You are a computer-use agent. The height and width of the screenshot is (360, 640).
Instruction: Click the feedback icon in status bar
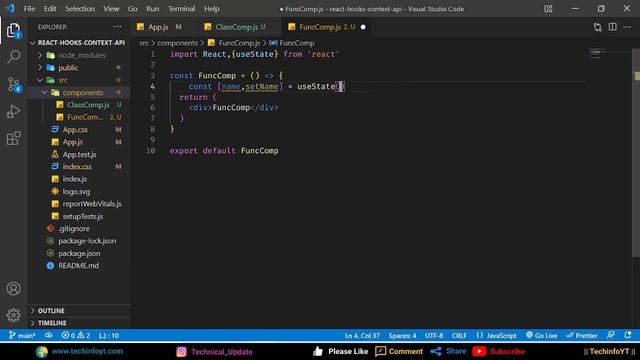click(x=611, y=336)
